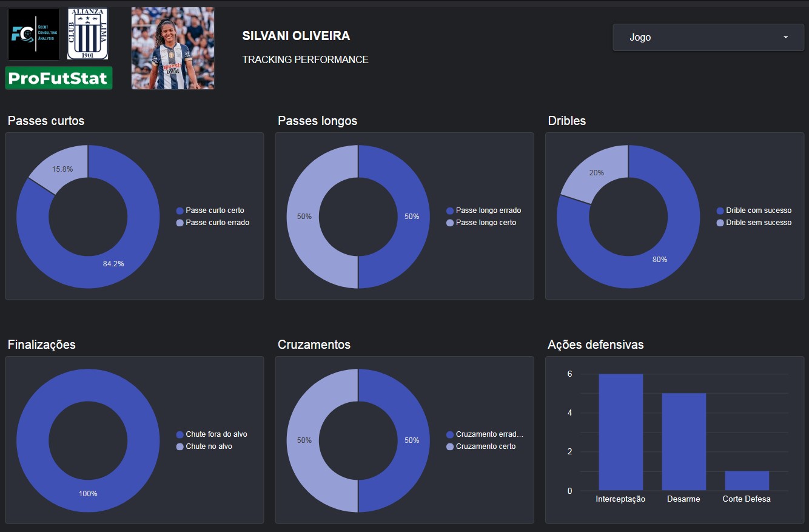Select the Desarme bar in Ações defensivas
This screenshot has width=809, height=532.
click(683, 442)
